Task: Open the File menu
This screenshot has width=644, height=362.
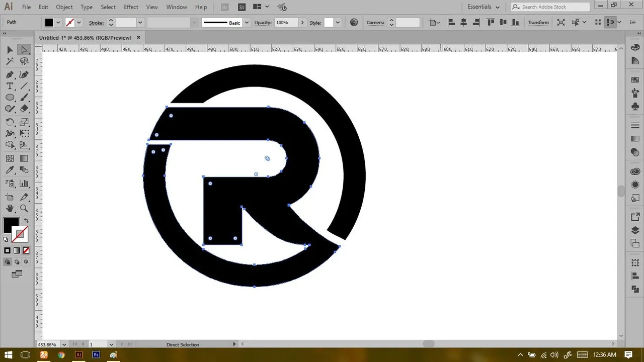Action: tap(26, 7)
